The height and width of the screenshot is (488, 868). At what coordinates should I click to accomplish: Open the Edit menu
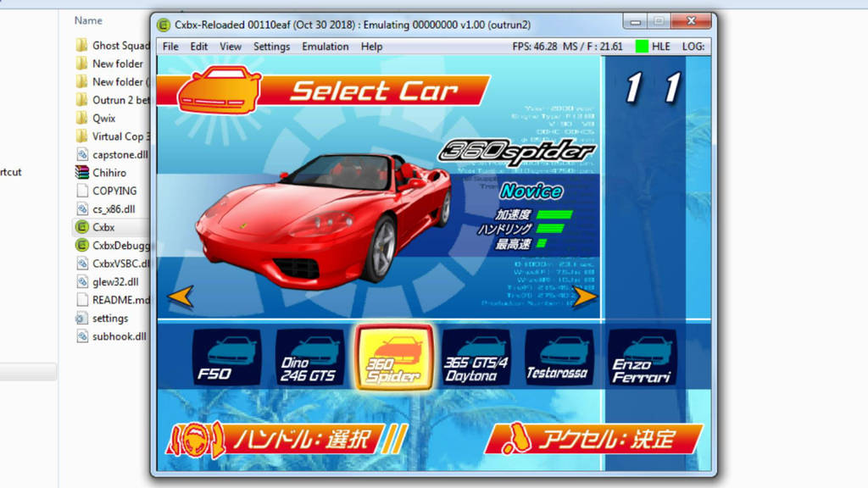click(x=198, y=47)
